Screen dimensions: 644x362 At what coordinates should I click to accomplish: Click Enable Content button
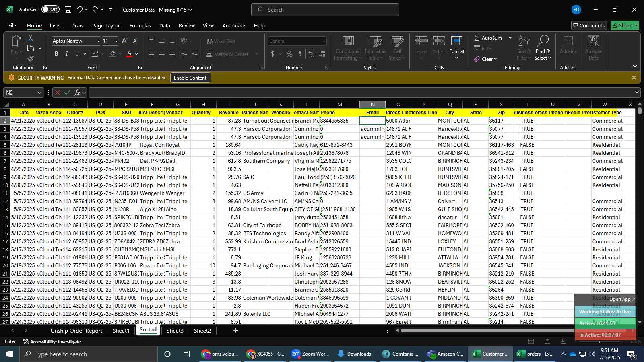point(190,78)
